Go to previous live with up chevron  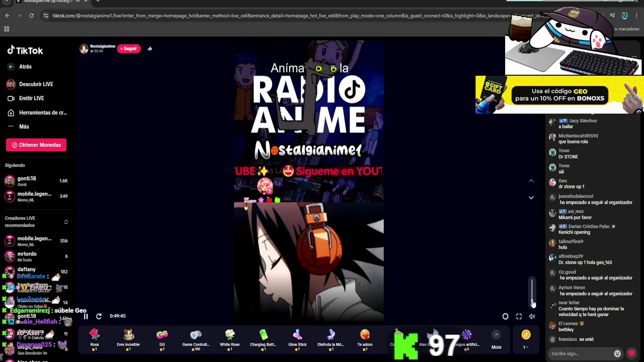[x=531, y=180]
